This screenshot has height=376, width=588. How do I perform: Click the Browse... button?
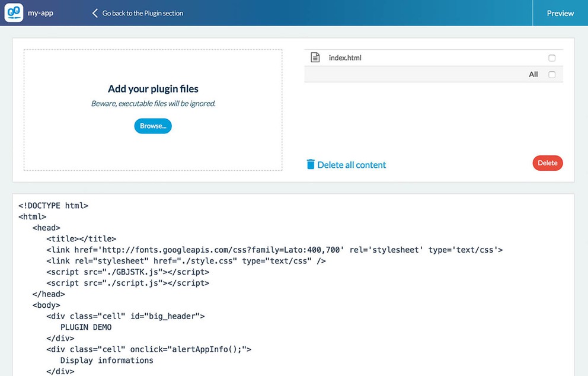(153, 126)
